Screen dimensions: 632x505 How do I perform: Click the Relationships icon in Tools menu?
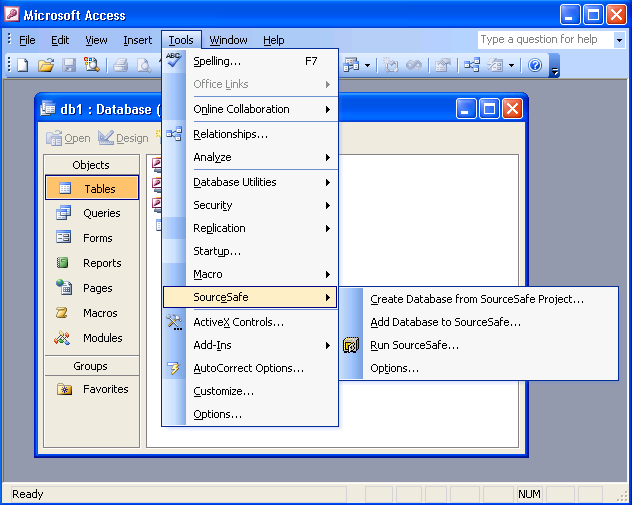[174, 134]
